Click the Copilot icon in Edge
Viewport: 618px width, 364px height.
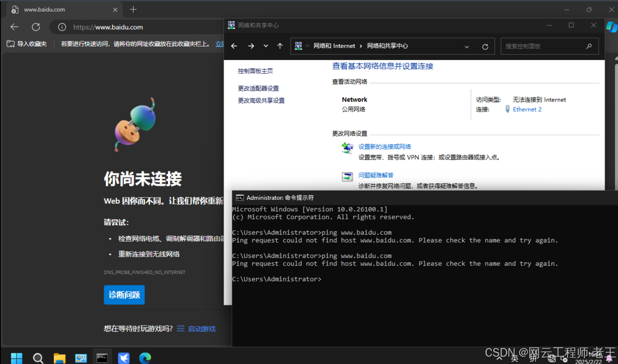click(x=612, y=27)
